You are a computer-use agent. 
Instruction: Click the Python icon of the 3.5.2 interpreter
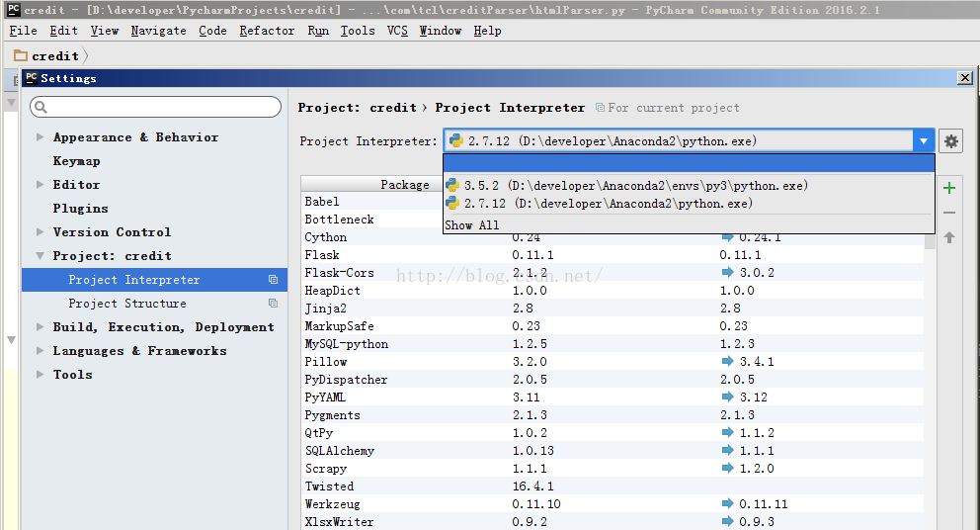point(452,186)
